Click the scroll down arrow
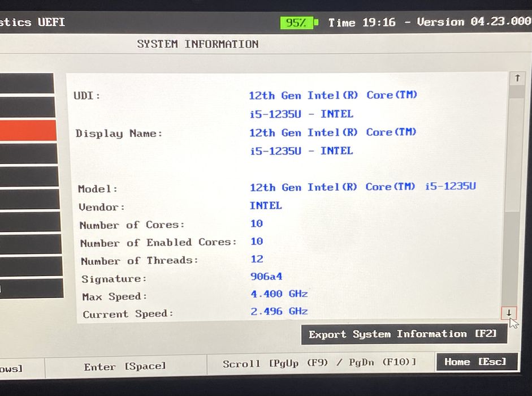Viewport: 532px width, 396px height. point(509,313)
